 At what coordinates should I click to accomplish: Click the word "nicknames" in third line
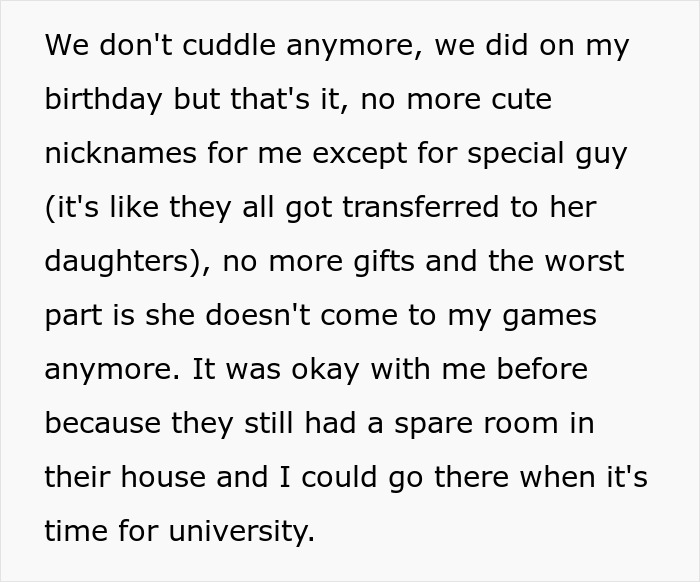(x=121, y=153)
